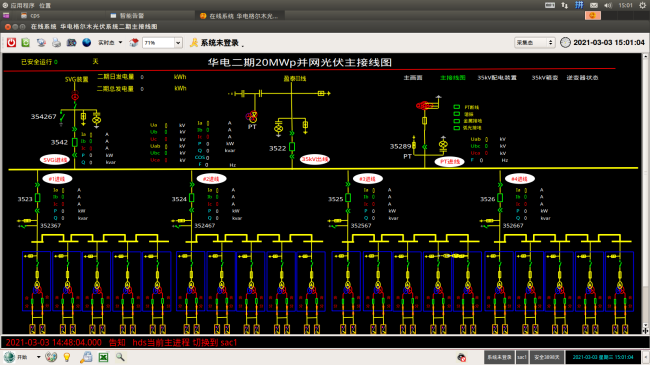Image resolution: width=650 pixels, height=366 pixels.
Task: Click the printer icon in toolbar
Action: 56,42
